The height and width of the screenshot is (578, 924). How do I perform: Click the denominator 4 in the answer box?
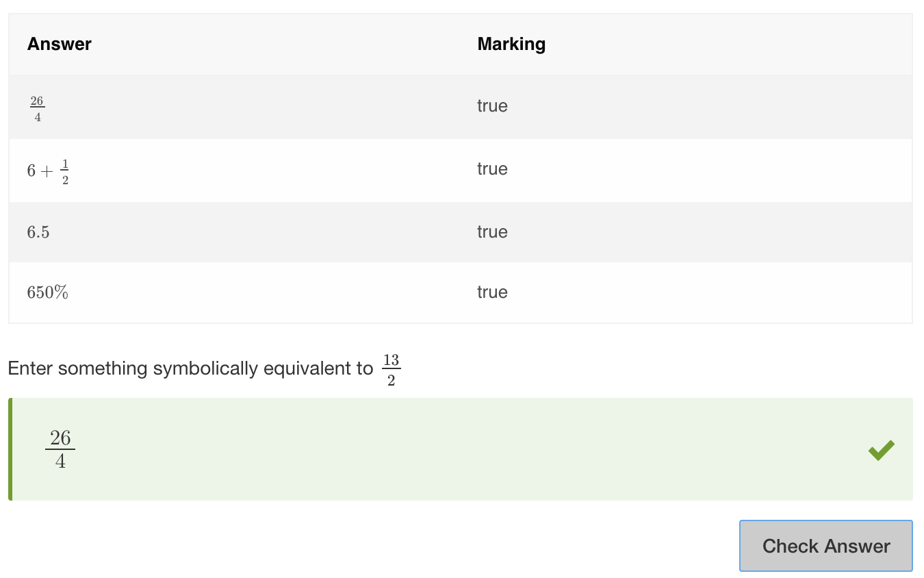60,462
